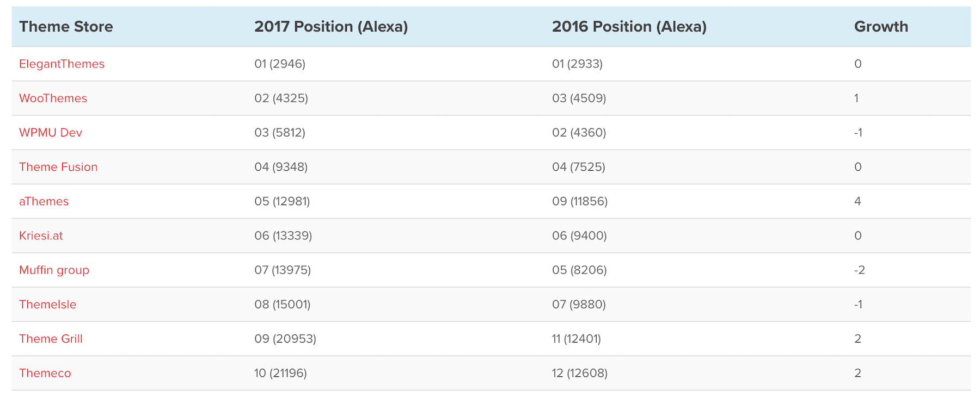980x397 pixels.
Task: Open the Kriesi.at link
Action: point(41,235)
